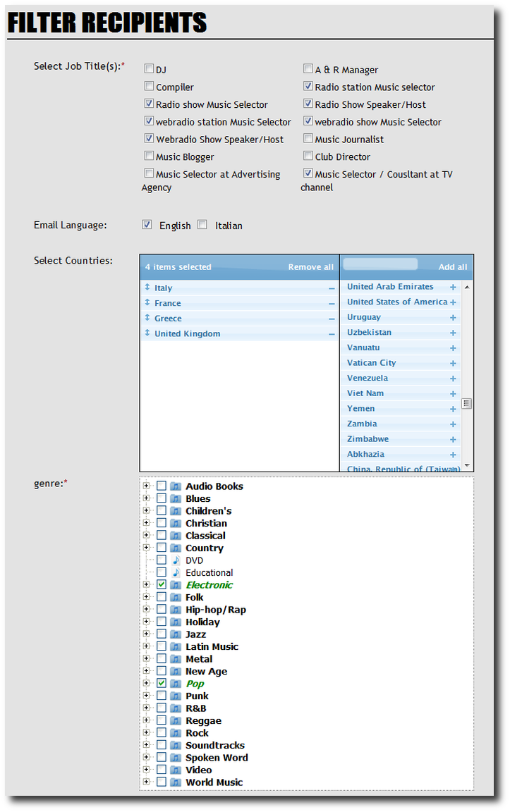Screen dimensions: 510x812
Task: Expand the Pop genre subcategories
Action: (x=146, y=684)
